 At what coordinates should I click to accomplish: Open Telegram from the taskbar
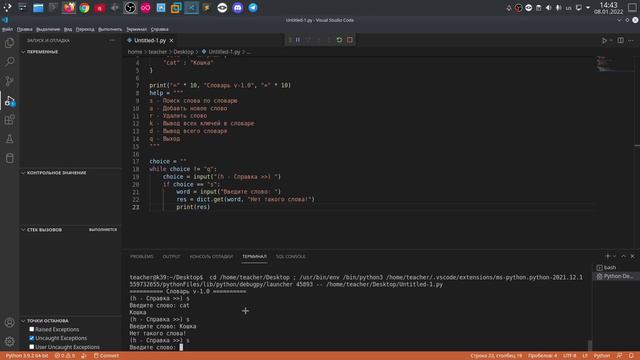click(x=253, y=8)
